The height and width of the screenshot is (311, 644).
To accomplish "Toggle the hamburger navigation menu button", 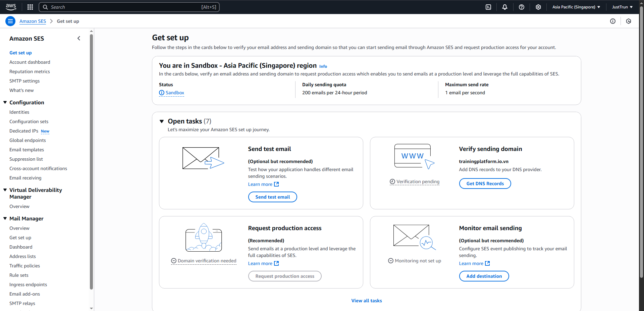I will [10, 21].
